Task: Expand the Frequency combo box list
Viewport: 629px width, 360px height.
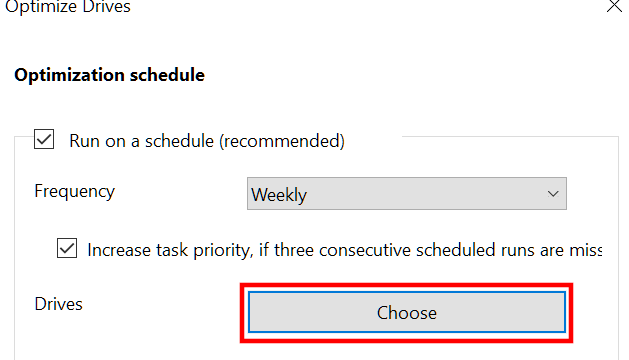Action: 407,193
